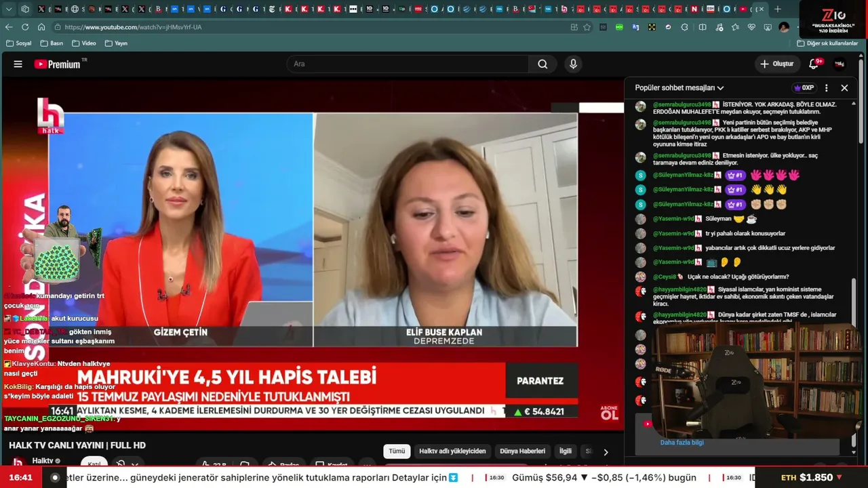Open chat user @Ceysi8 profile name
This screenshot has height=488, width=868.
[x=665, y=277]
